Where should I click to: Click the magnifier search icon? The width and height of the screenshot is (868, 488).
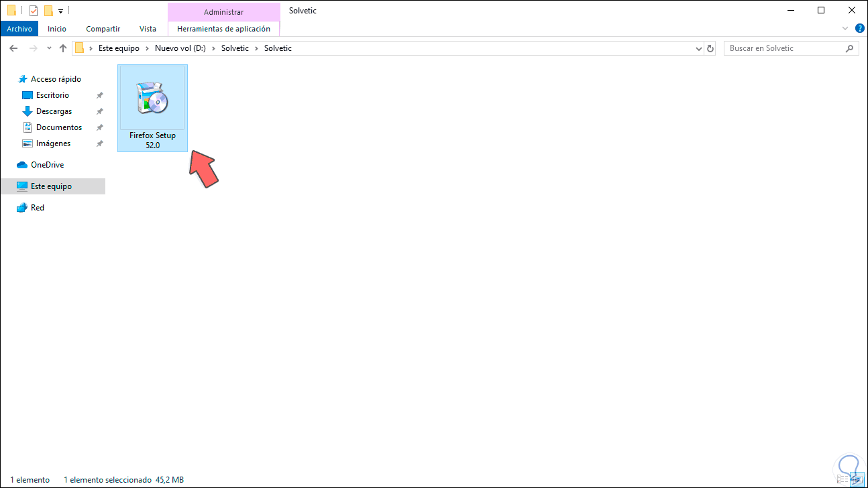(x=850, y=48)
